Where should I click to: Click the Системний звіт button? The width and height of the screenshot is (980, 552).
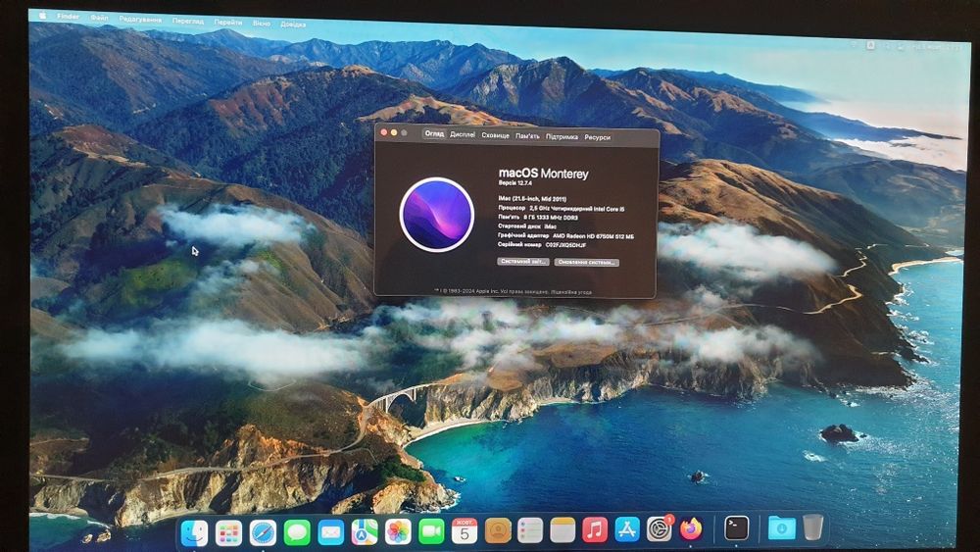tap(523, 262)
